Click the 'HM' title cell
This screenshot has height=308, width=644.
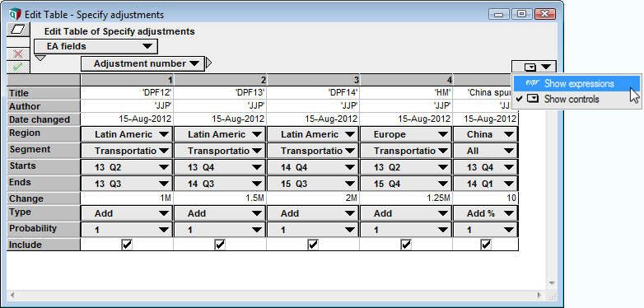[x=406, y=93]
